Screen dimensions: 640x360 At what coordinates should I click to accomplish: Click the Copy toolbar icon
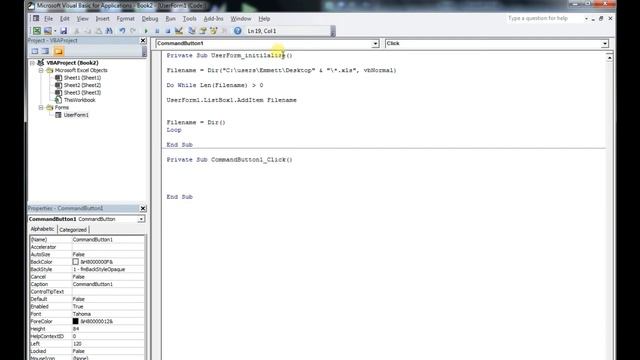(87, 31)
